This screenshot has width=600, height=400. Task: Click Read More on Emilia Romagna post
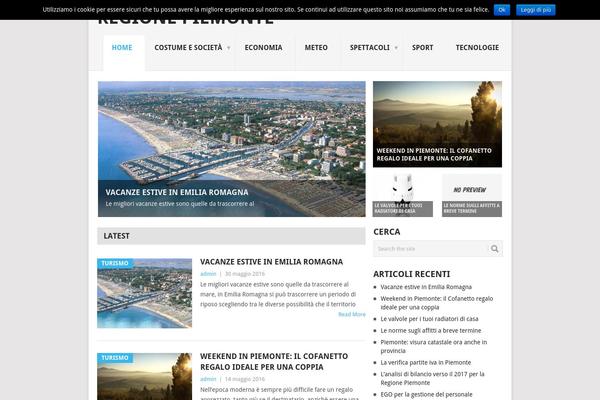[x=352, y=314]
